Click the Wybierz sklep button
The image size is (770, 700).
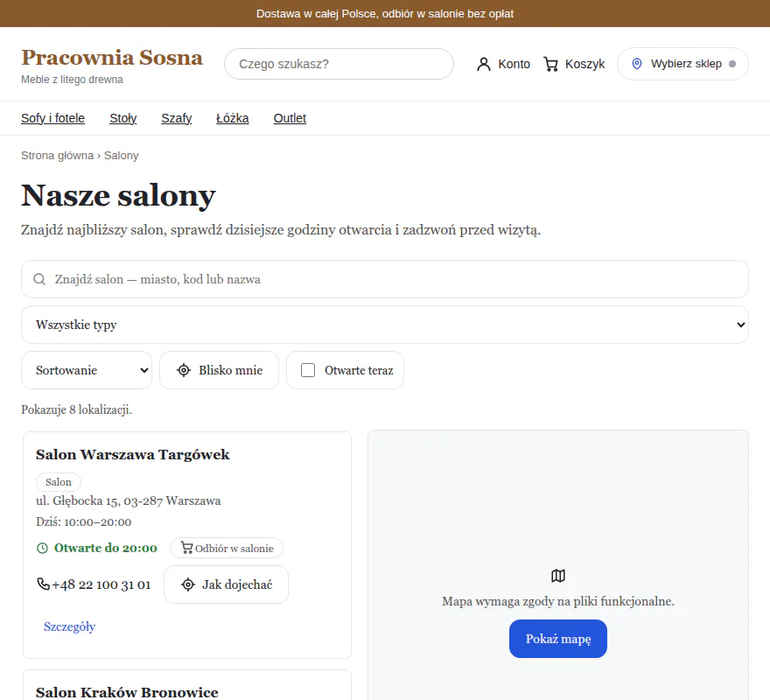682,64
